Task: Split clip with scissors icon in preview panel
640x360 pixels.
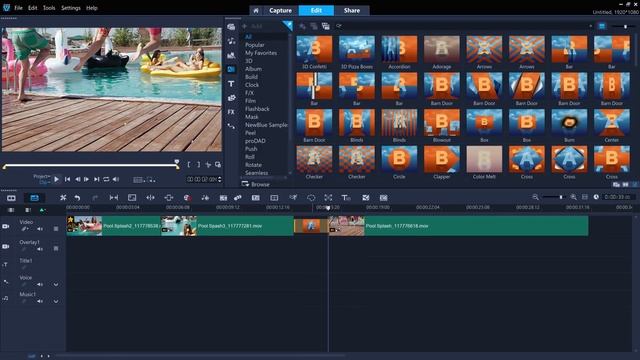Action: [x=208, y=164]
